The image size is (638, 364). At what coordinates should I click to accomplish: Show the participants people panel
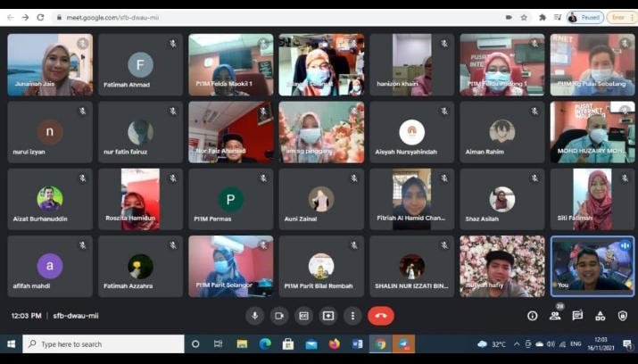click(x=555, y=316)
